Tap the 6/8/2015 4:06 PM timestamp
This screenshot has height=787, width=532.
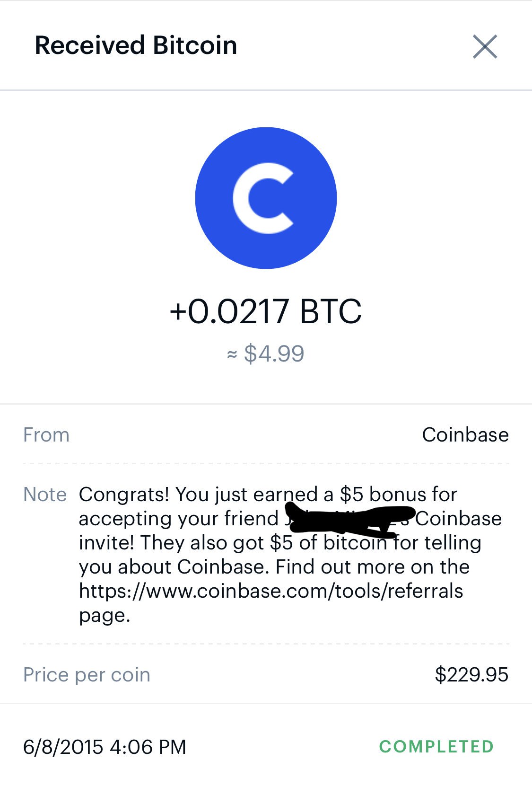coord(105,747)
